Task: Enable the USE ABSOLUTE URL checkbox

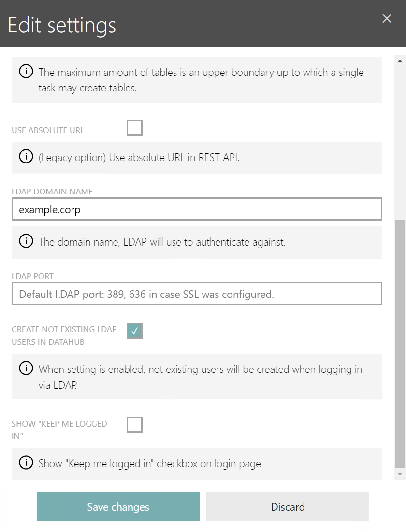Action: click(x=134, y=128)
